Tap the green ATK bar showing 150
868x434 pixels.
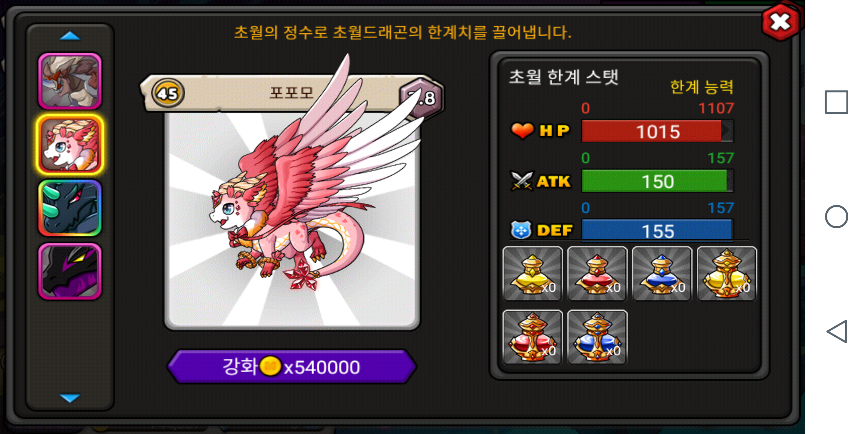click(657, 181)
